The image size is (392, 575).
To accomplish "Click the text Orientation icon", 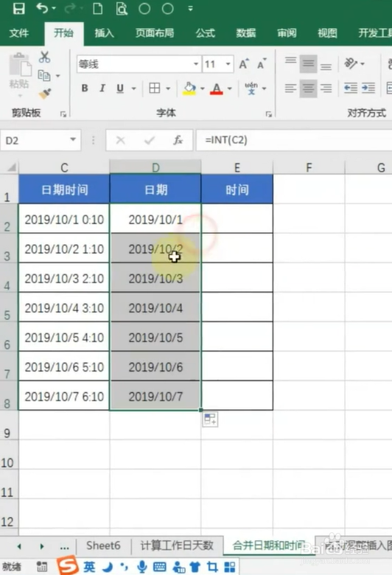I will pos(351,63).
